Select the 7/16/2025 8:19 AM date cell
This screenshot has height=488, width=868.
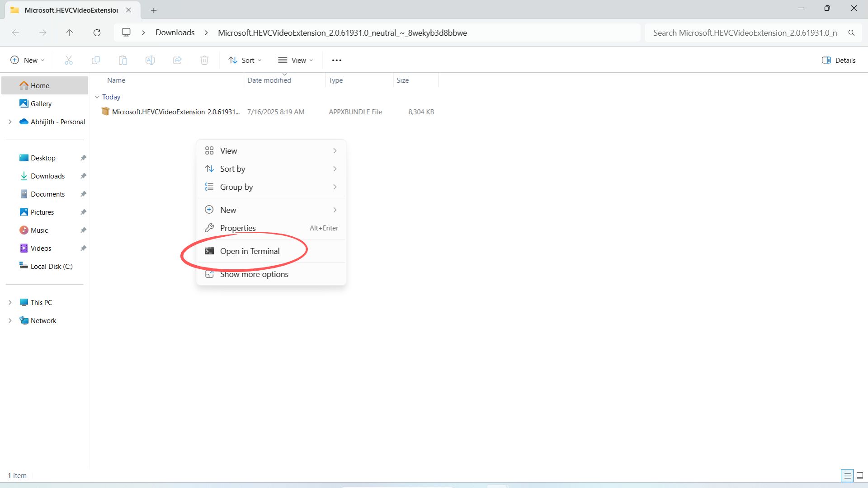point(276,112)
